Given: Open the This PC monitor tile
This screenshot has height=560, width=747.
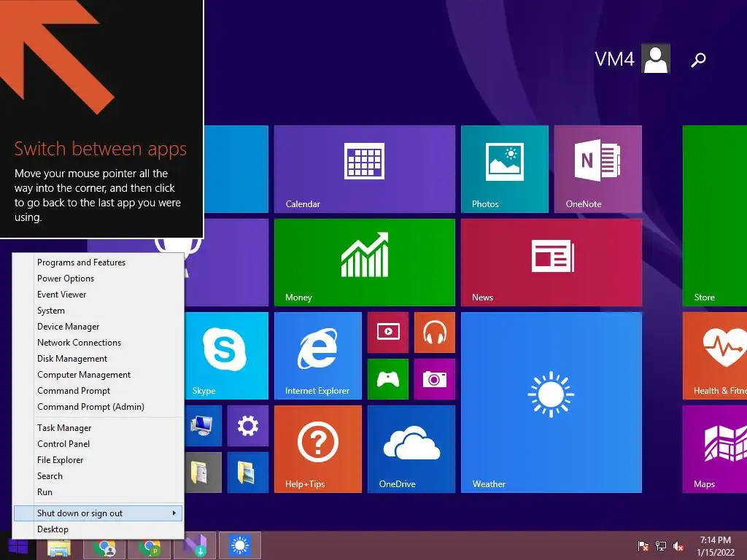Looking at the screenshot, I should (x=204, y=426).
